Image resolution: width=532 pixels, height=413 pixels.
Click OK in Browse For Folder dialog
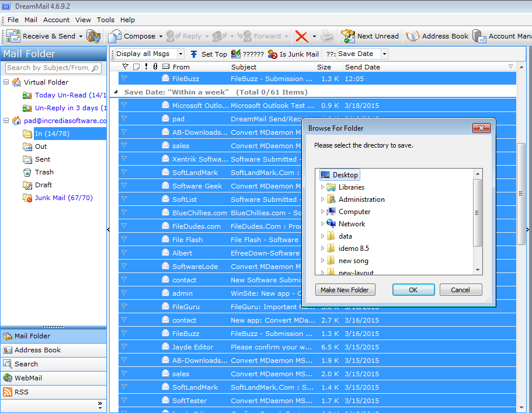pyautogui.click(x=413, y=290)
